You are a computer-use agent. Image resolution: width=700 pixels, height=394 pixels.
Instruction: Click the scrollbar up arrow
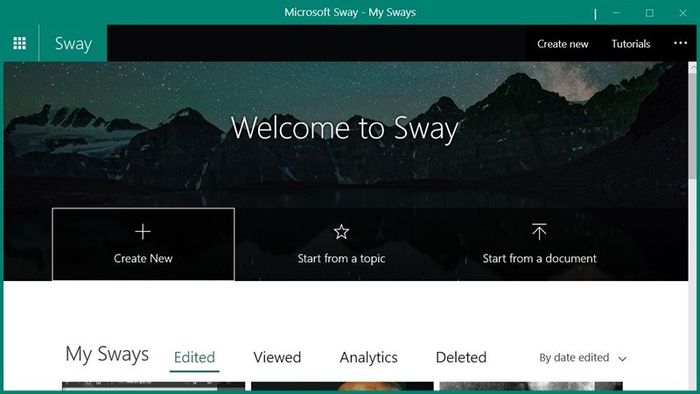[693, 67]
